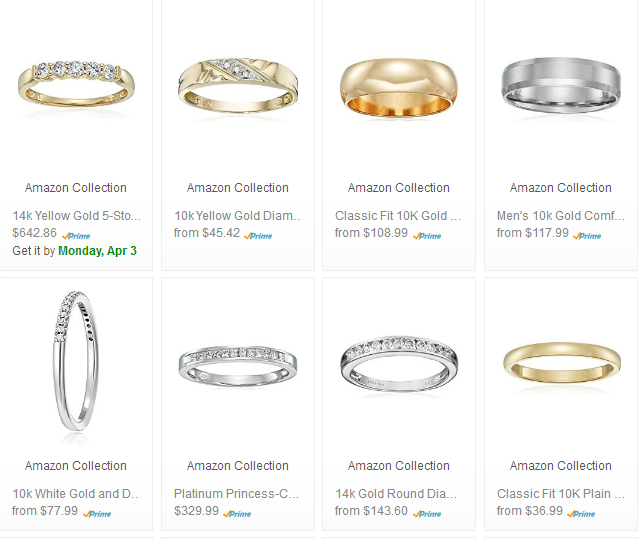Open the 10k Yellow Gold Diamond ring photo
Image resolution: width=639 pixels, height=540 pixels.
[238, 86]
